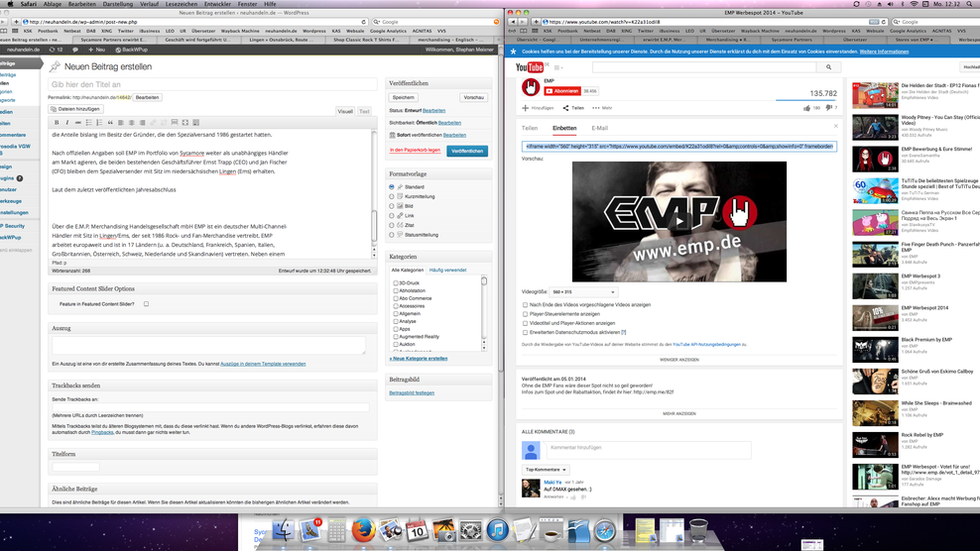Click In den Papierkorb legen link
Viewport: 980px width, 551px height.
(x=415, y=150)
